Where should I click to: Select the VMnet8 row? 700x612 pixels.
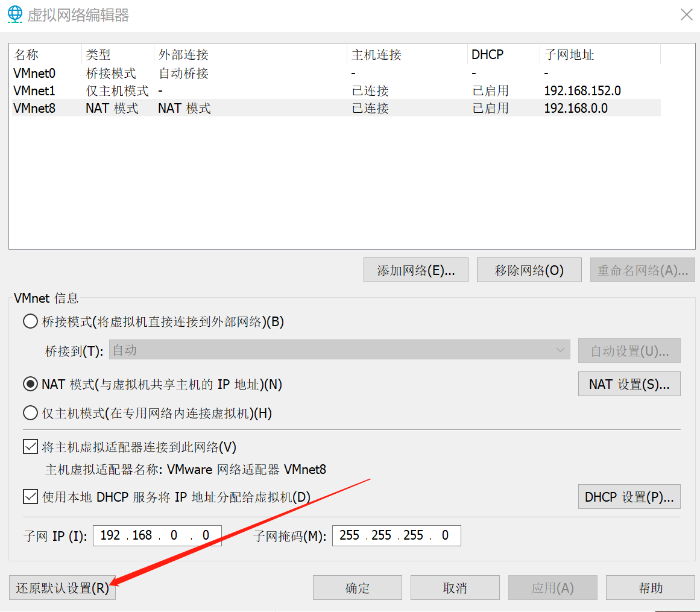coord(336,108)
